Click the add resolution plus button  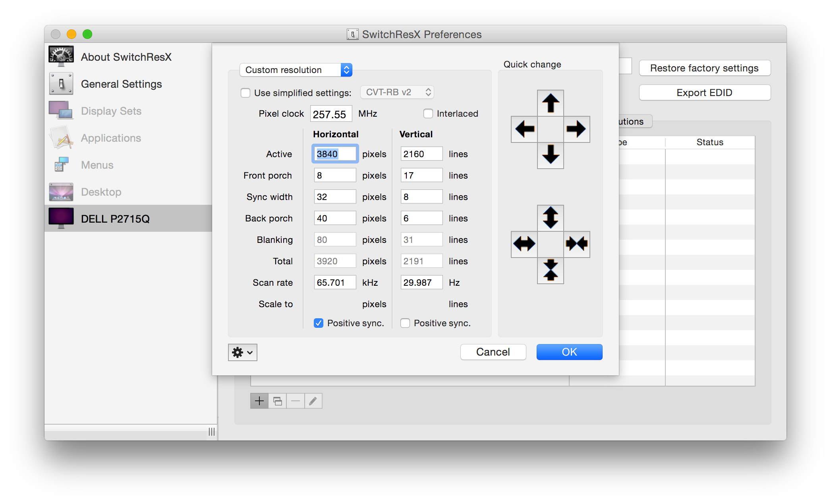pos(259,401)
